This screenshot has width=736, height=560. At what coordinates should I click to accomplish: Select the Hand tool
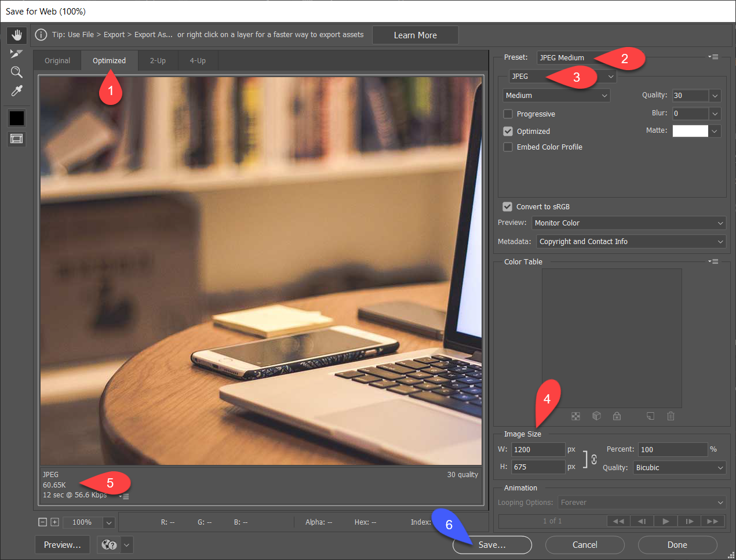17,35
